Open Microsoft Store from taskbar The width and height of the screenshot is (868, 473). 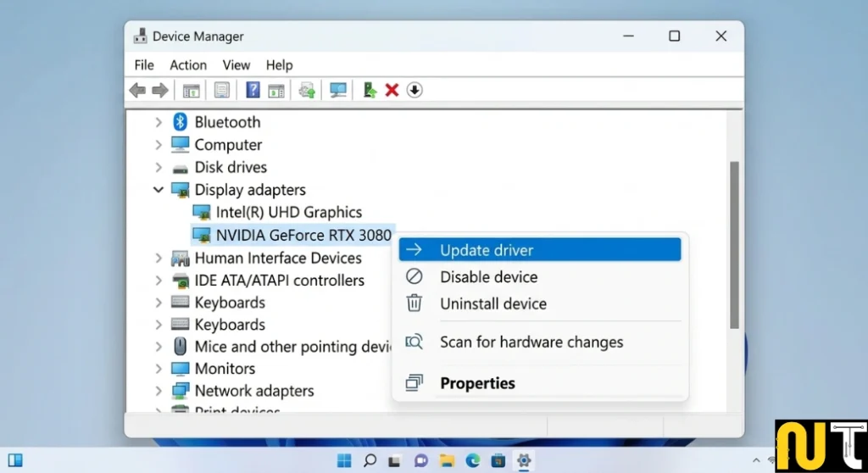pos(498,460)
